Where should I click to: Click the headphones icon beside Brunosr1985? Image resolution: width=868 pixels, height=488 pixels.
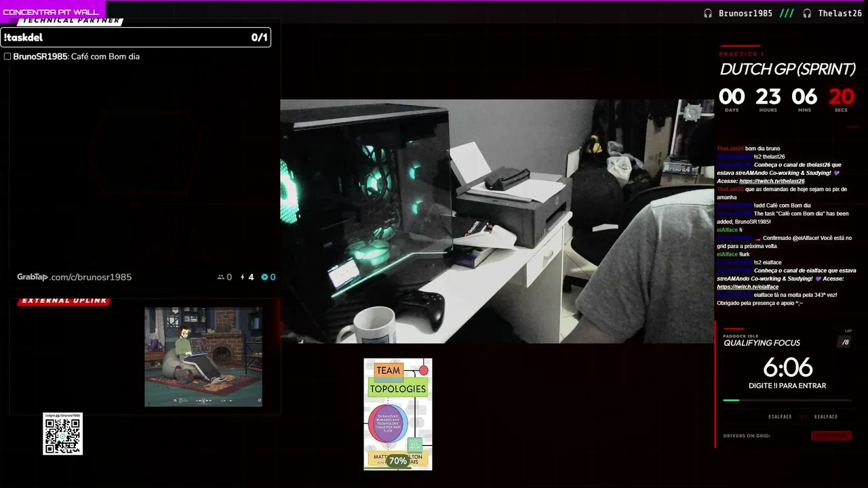[708, 14]
